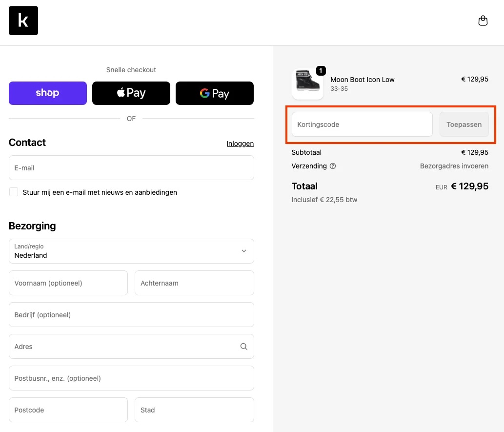The height and width of the screenshot is (432, 504).
Task: Click the Achternaam input field
Action: point(194,283)
